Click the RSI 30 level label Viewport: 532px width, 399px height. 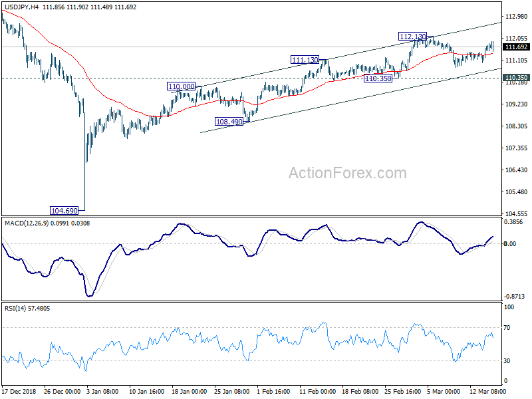(507, 361)
